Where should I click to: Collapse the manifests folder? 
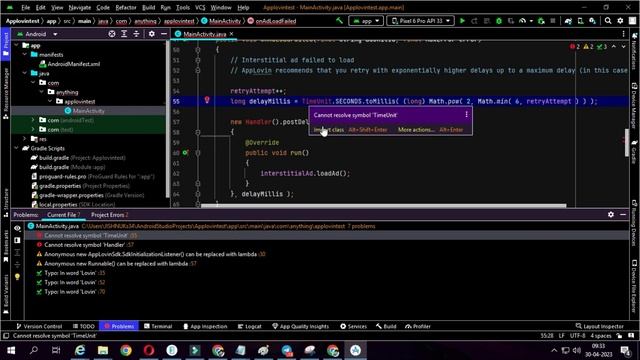click(x=24, y=54)
